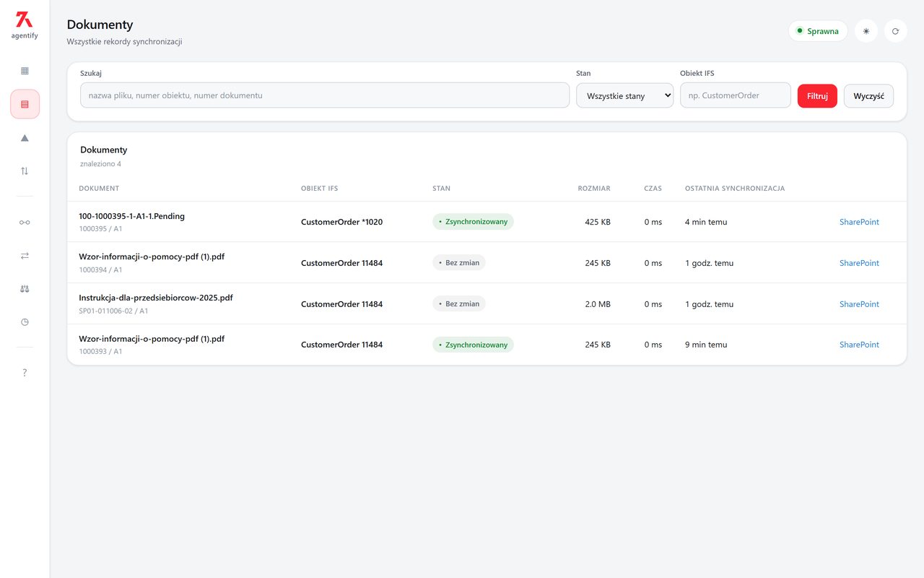
Task: Expand the Wszystkie stany dropdown
Action: [624, 95]
